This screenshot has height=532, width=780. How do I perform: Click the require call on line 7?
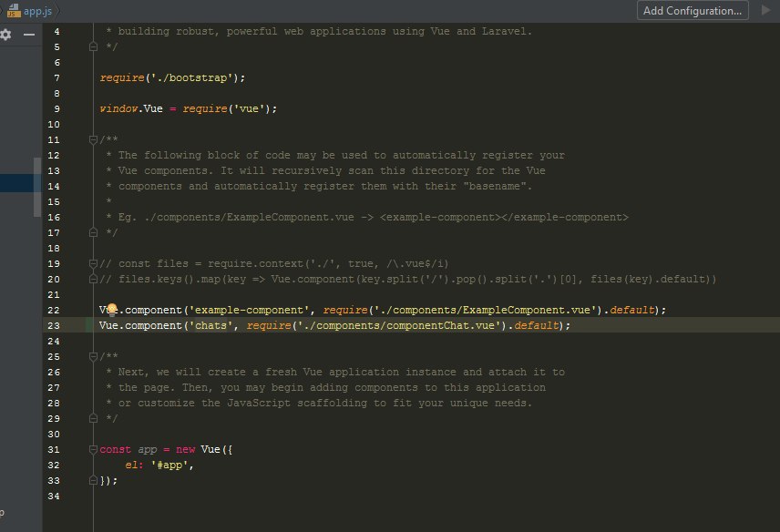tap(122, 78)
